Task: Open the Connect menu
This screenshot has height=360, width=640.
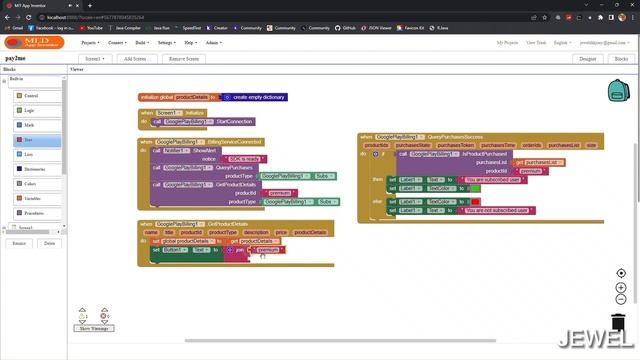Action: point(117,42)
